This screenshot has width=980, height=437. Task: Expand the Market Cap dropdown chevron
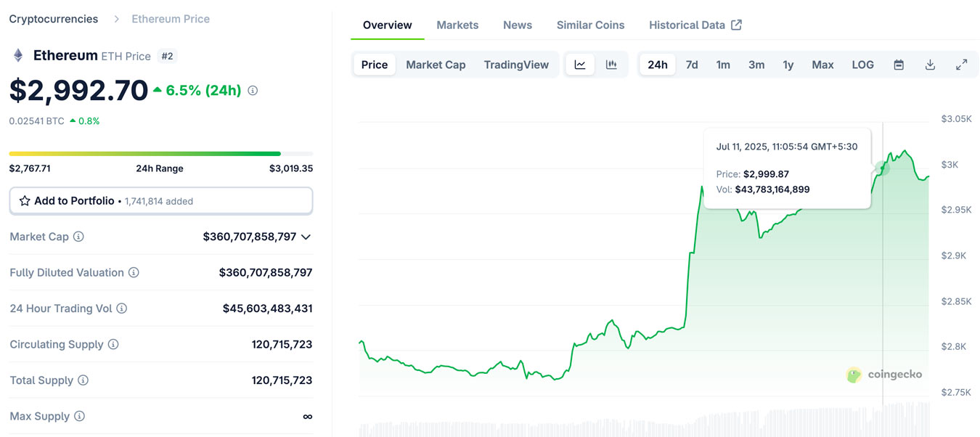coord(306,236)
